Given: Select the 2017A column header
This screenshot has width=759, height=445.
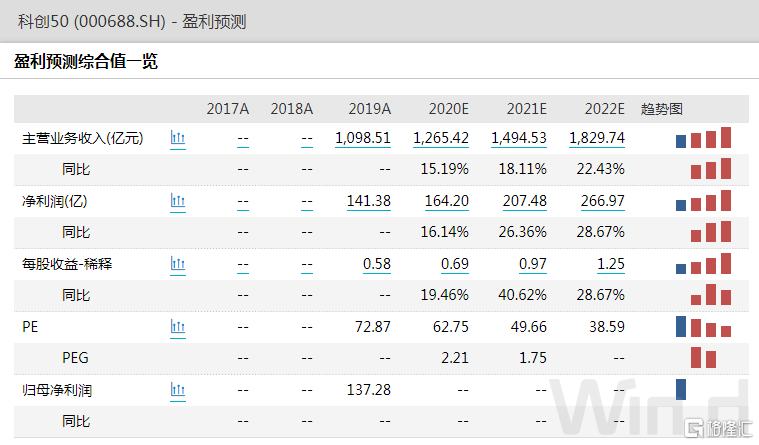Looking at the screenshot, I should pyautogui.click(x=228, y=109).
